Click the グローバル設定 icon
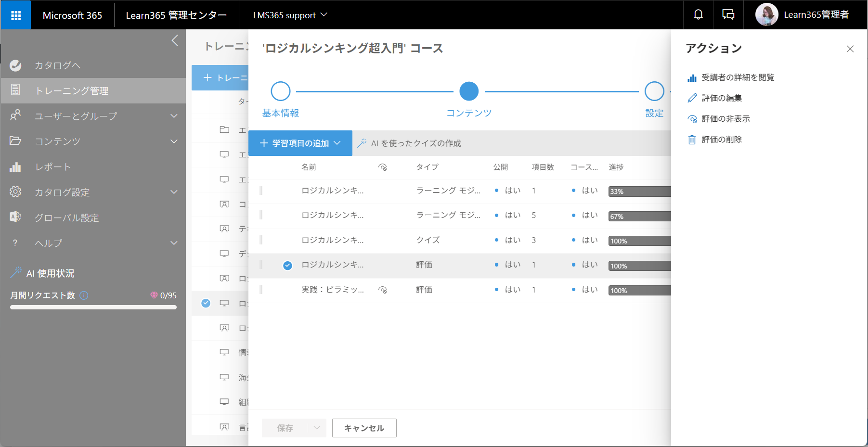 [x=15, y=217]
